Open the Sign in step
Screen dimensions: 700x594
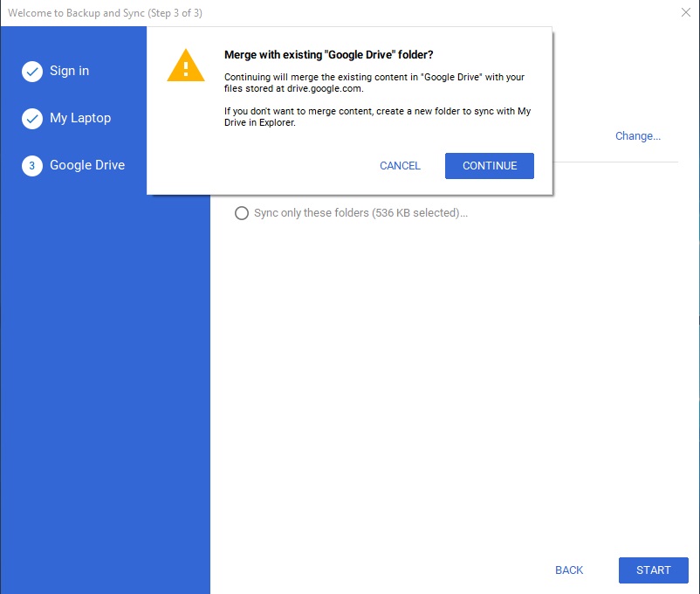pos(69,71)
